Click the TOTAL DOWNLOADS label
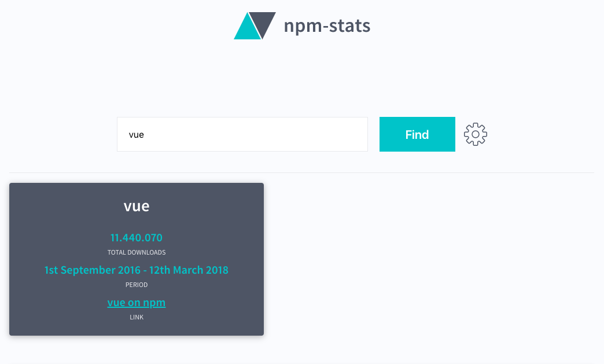Image resolution: width=604 pixels, height=364 pixels. [x=137, y=252]
